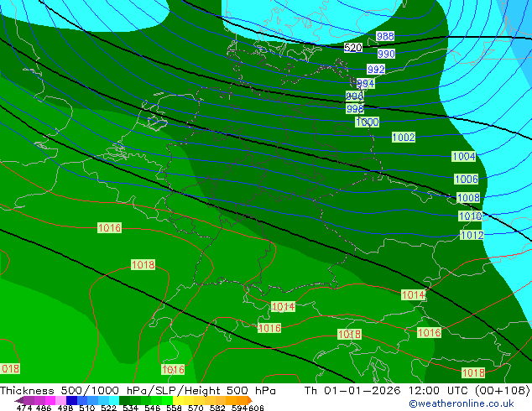Click the darkest green legend swatch at 534
The image size is (532, 411).
point(124,400)
